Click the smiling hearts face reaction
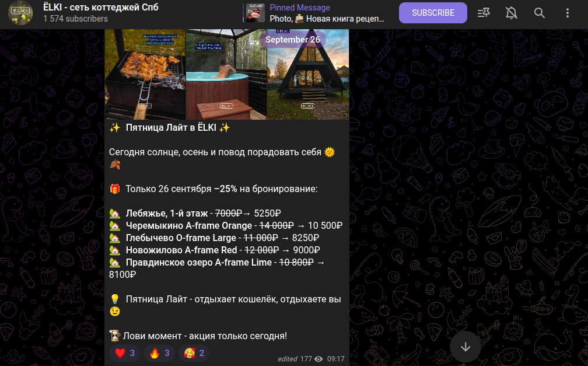Screen dimensions: 588x366 point(194,353)
